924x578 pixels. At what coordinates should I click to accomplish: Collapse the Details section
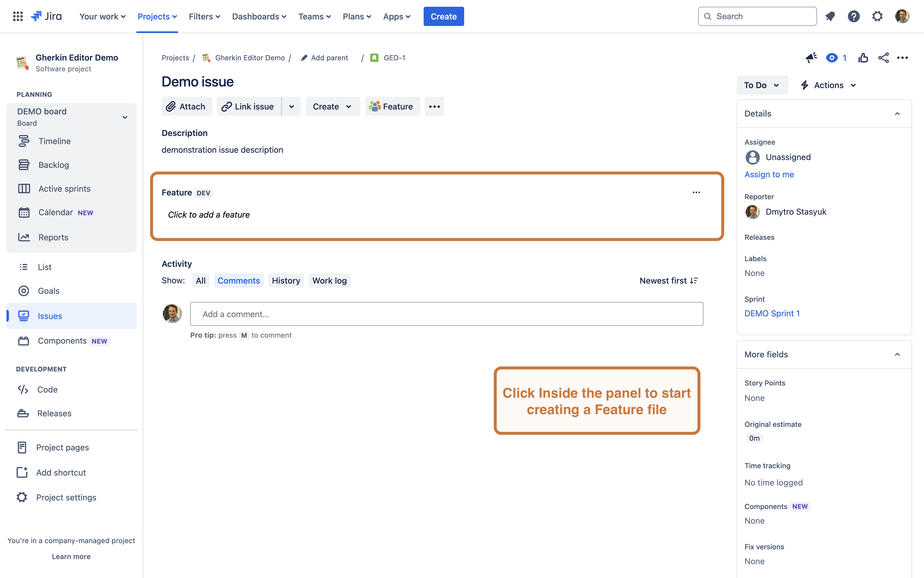coord(897,114)
